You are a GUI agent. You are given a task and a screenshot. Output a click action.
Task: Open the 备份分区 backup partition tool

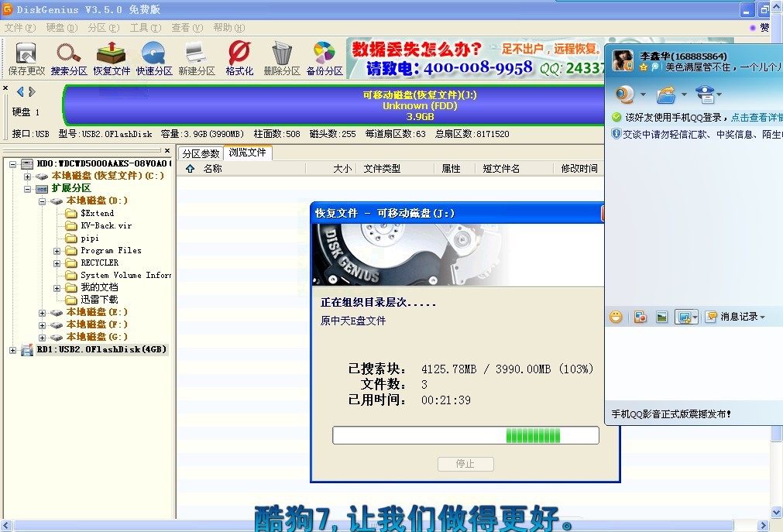pos(325,58)
